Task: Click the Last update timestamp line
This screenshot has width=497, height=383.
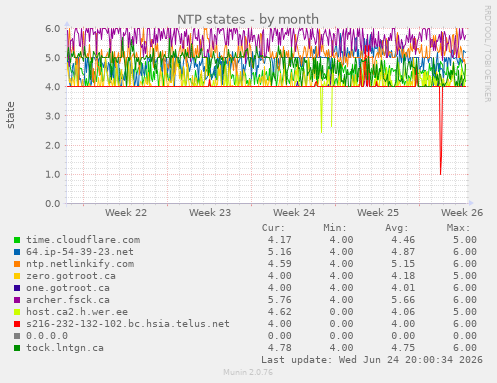Action: (x=372, y=360)
